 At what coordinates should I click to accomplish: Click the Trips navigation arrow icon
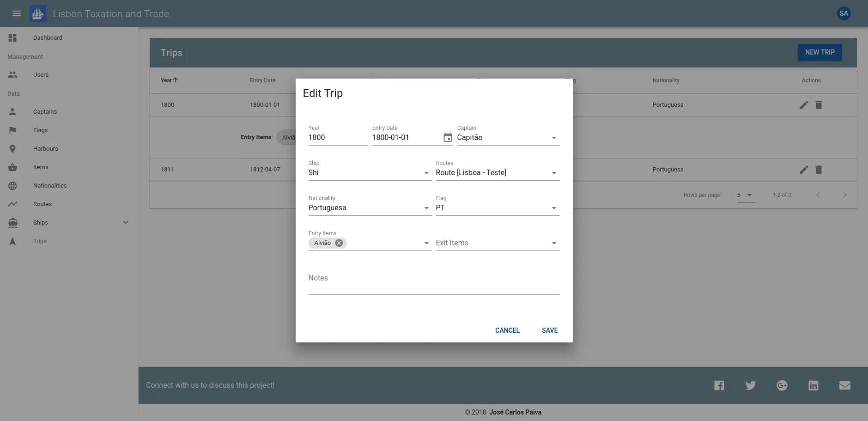tap(12, 241)
